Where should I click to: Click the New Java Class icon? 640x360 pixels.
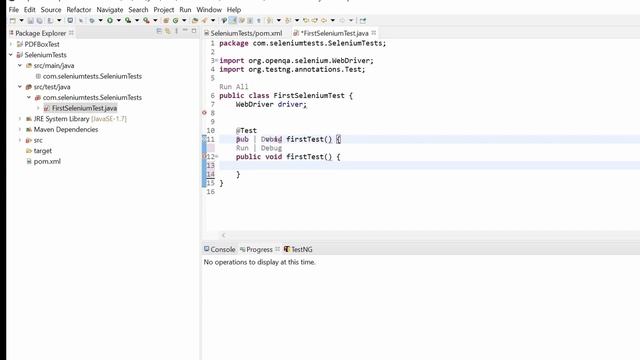[x=176, y=20]
